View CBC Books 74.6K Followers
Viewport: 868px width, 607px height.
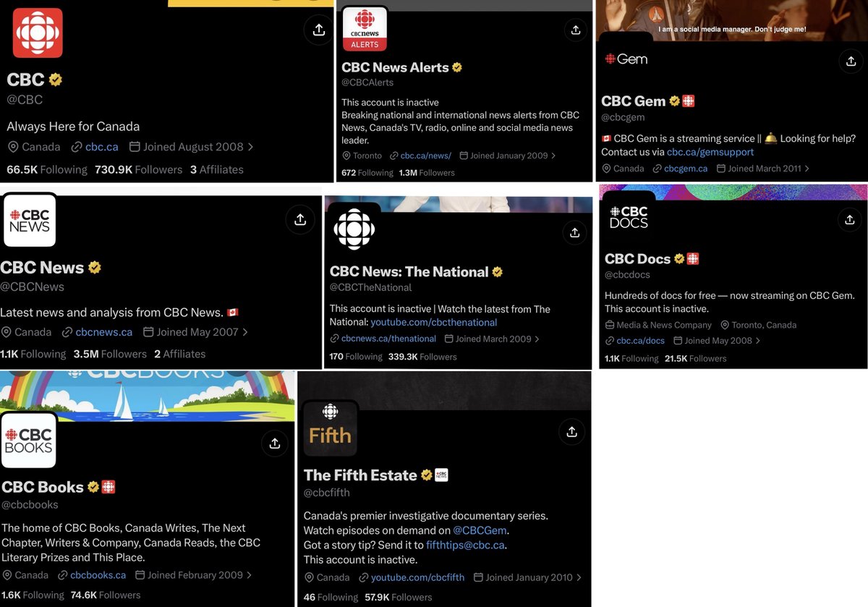(x=106, y=595)
